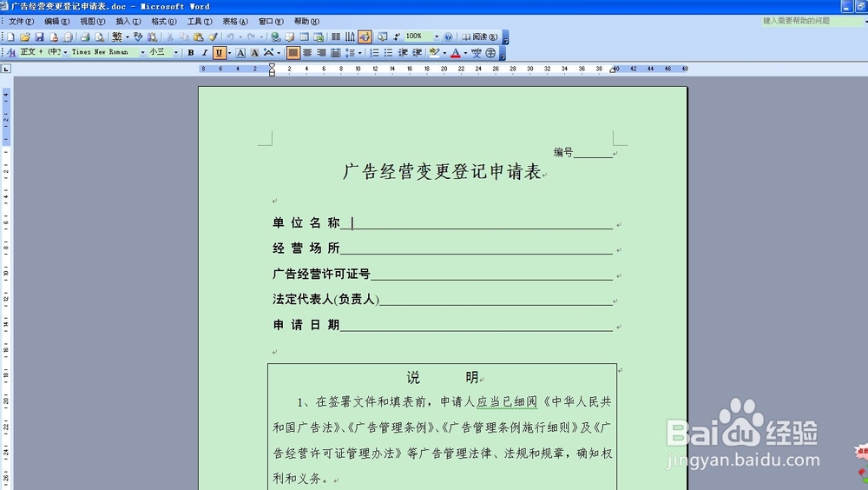Viewport: 868px width, 490px height.
Task: Insert a hyperlink
Action: click(x=276, y=36)
